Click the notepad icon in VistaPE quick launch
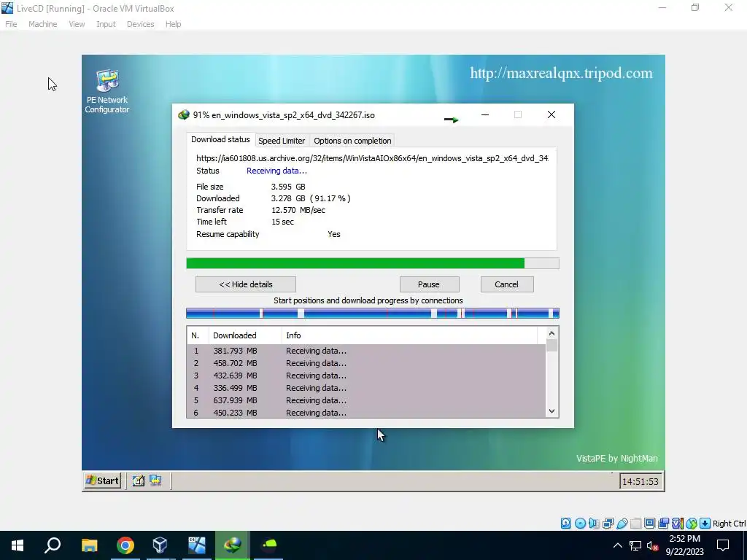The width and height of the screenshot is (747, 560). point(138,481)
